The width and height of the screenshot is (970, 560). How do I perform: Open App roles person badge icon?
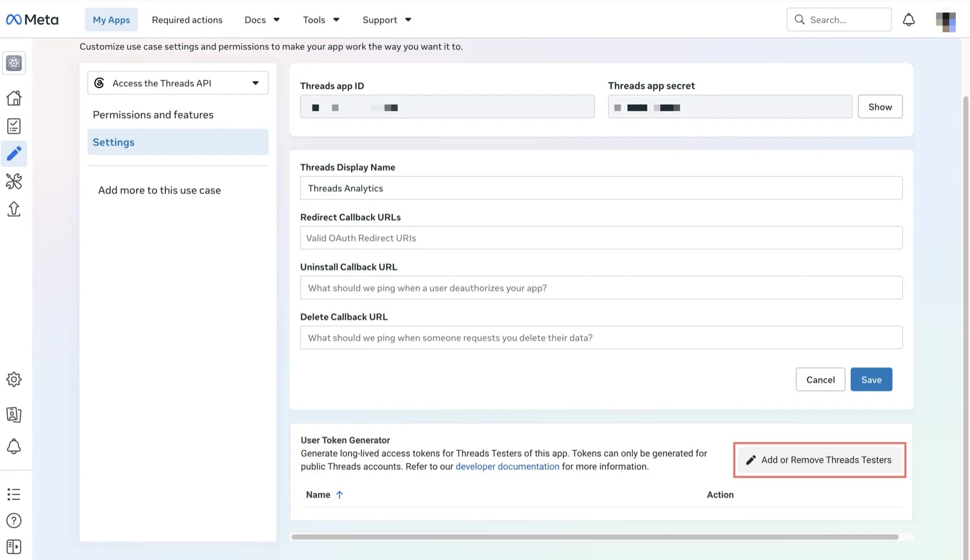pyautogui.click(x=14, y=415)
